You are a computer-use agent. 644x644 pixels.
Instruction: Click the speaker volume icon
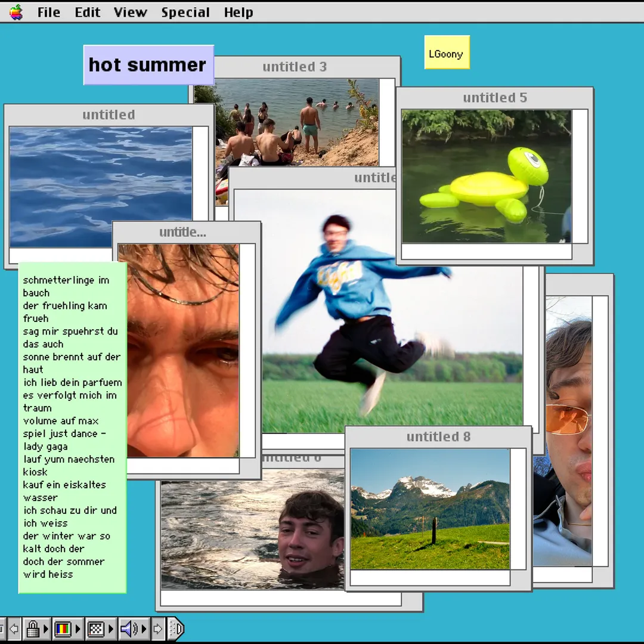click(128, 628)
